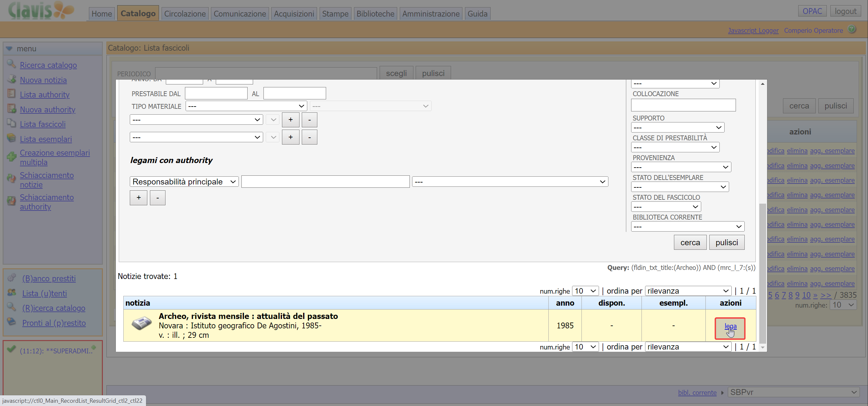
Task: Add authority link row with plus button
Action: (138, 198)
